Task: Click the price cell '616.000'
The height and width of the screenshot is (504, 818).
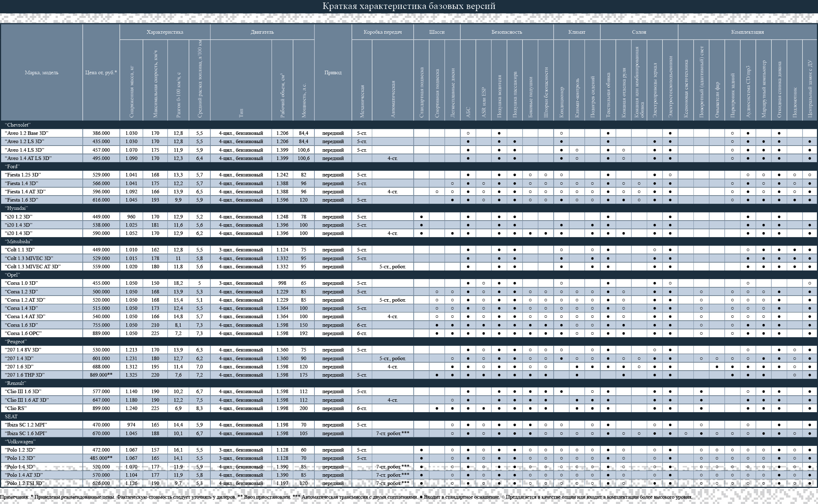Action: 101,200
